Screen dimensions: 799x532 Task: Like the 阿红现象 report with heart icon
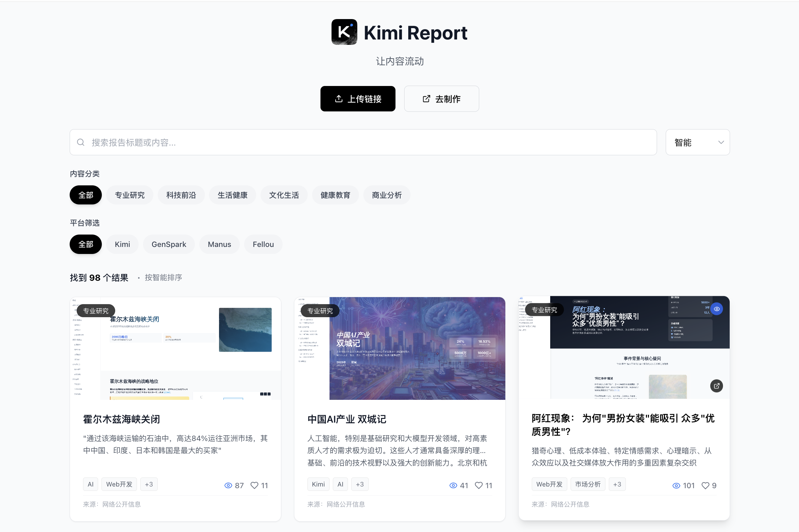tap(705, 485)
